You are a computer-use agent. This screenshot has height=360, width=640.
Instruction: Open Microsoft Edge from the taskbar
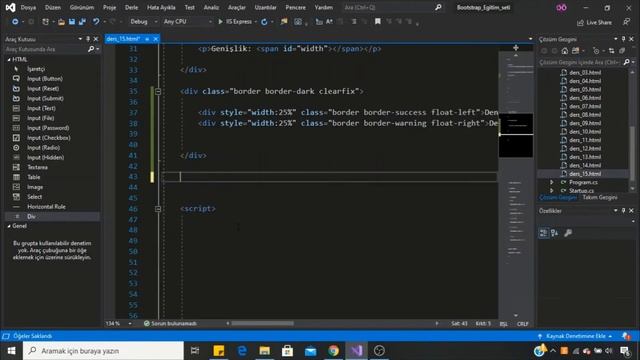pyautogui.click(x=242, y=351)
